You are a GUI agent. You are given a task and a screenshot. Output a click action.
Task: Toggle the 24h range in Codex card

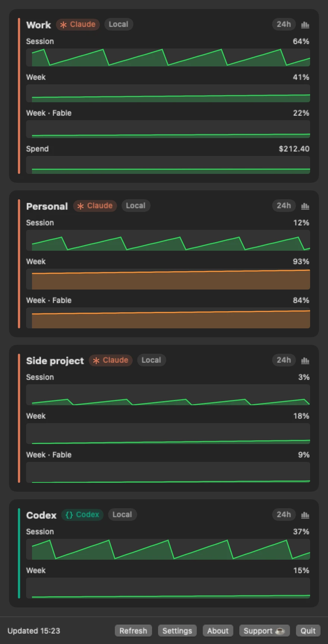coord(284,515)
